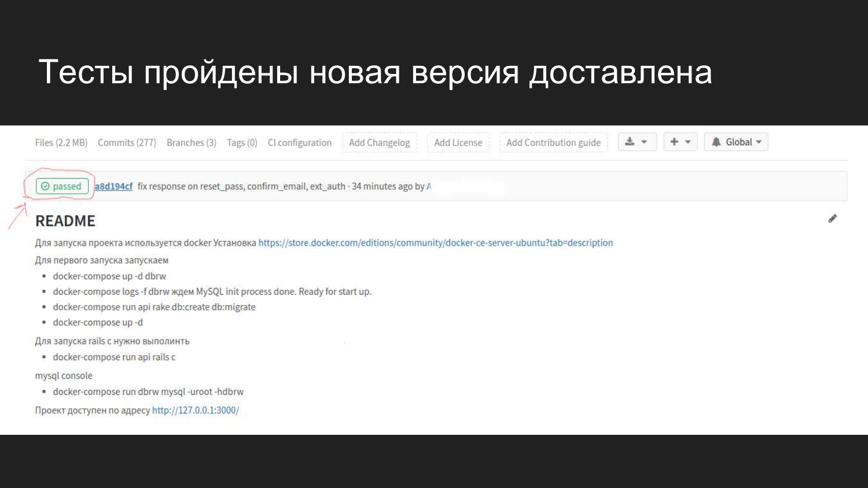Click the Add License button
Screen dimensions: 868x488
[x=458, y=143]
